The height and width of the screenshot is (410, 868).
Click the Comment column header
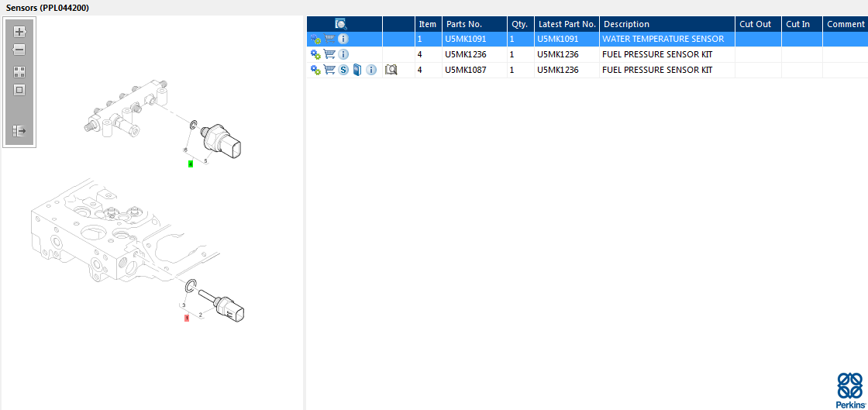click(846, 24)
